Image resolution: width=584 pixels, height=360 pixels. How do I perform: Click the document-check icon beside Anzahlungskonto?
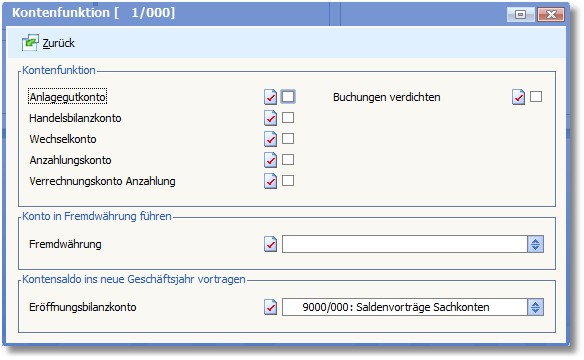pos(270,160)
